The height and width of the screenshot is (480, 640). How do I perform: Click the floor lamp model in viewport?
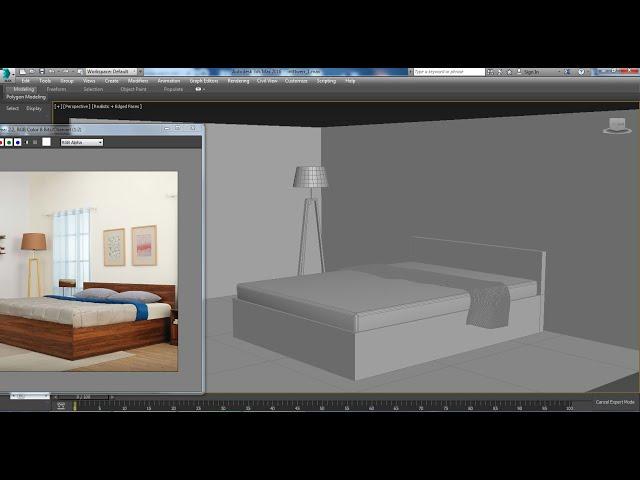point(310,220)
